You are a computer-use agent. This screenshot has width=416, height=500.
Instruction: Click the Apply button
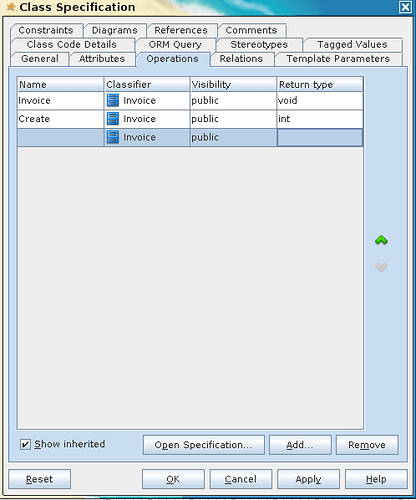click(308, 479)
